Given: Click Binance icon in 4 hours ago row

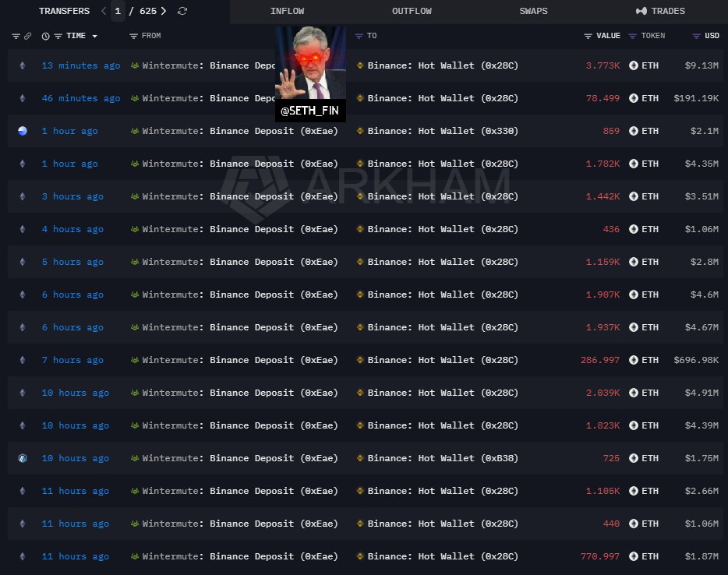Looking at the screenshot, I should coord(360,229).
